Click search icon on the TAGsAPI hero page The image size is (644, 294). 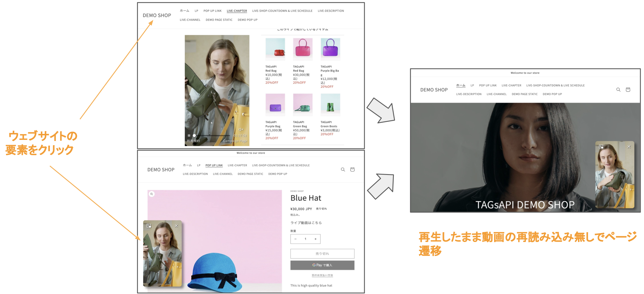[x=618, y=90]
